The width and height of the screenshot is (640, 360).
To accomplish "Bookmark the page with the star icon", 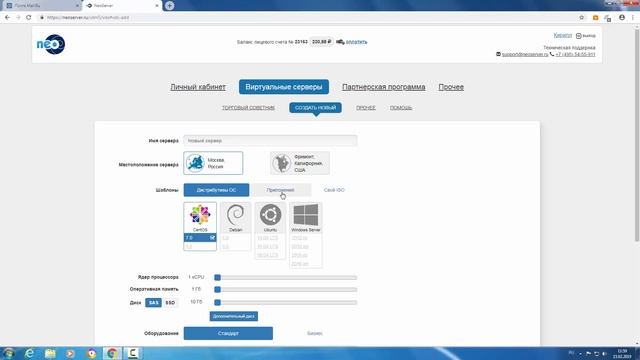I will [582, 18].
